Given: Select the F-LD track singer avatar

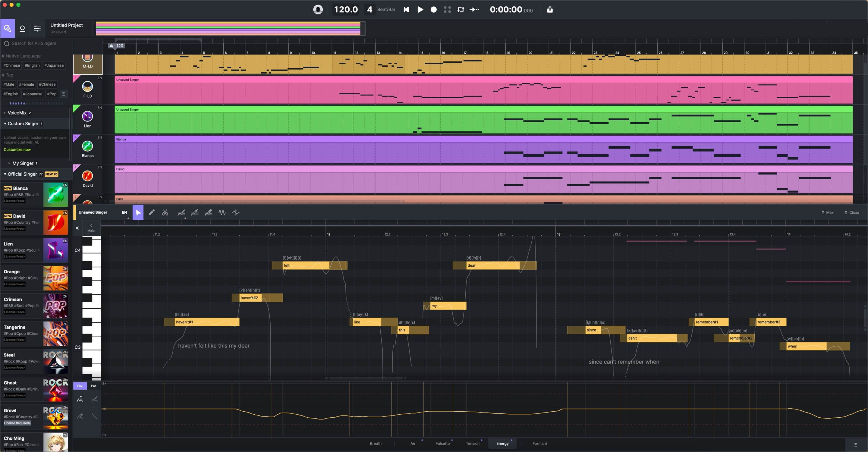Looking at the screenshot, I should [88, 86].
